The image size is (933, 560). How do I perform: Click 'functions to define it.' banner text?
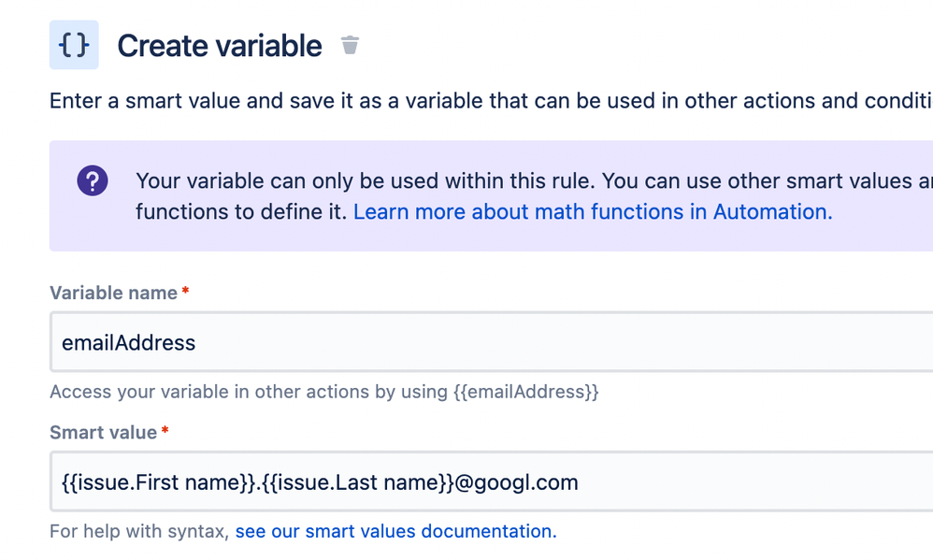[x=241, y=212]
